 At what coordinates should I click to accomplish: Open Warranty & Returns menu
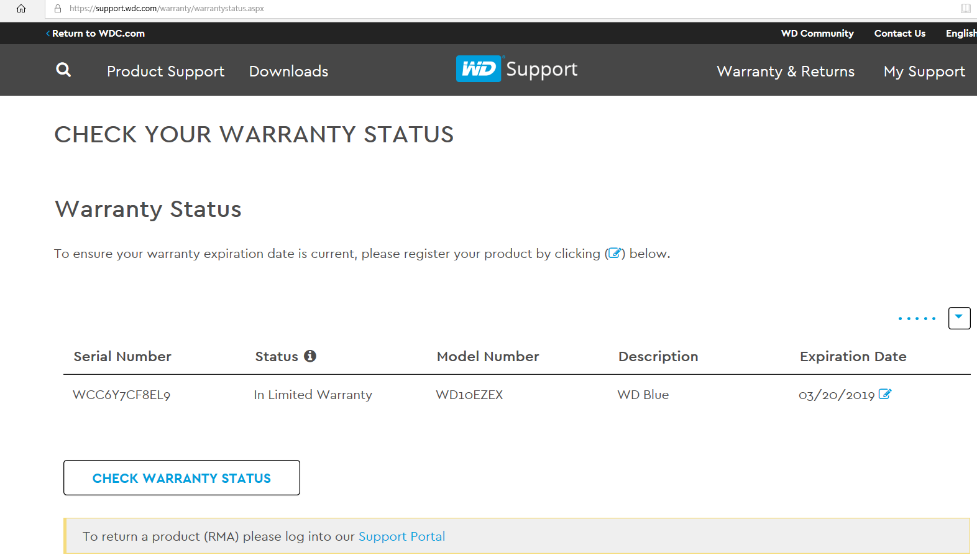(786, 71)
